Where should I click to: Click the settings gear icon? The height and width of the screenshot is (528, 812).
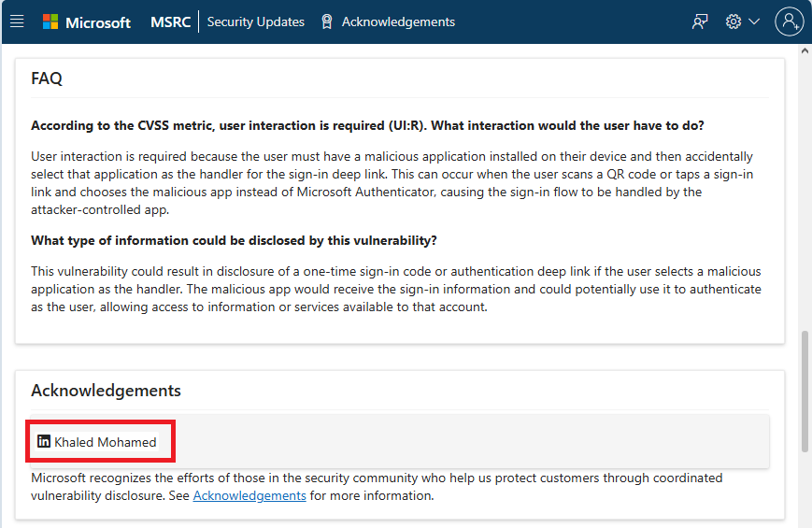click(x=734, y=21)
